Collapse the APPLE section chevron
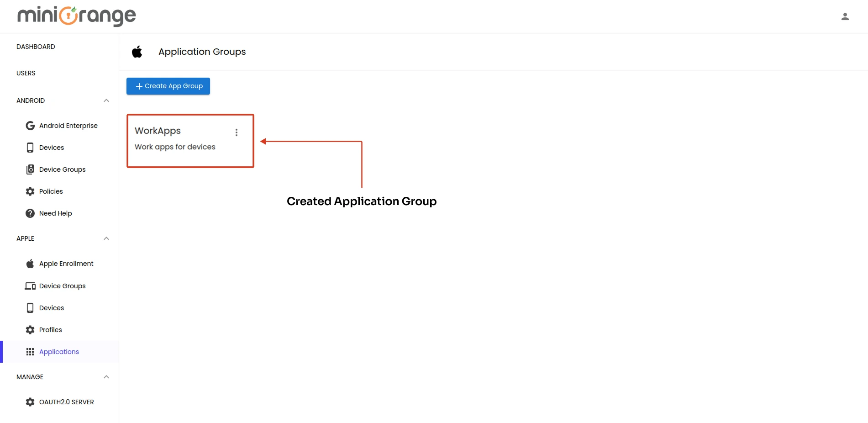This screenshot has width=868, height=423. tap(106, 238)
